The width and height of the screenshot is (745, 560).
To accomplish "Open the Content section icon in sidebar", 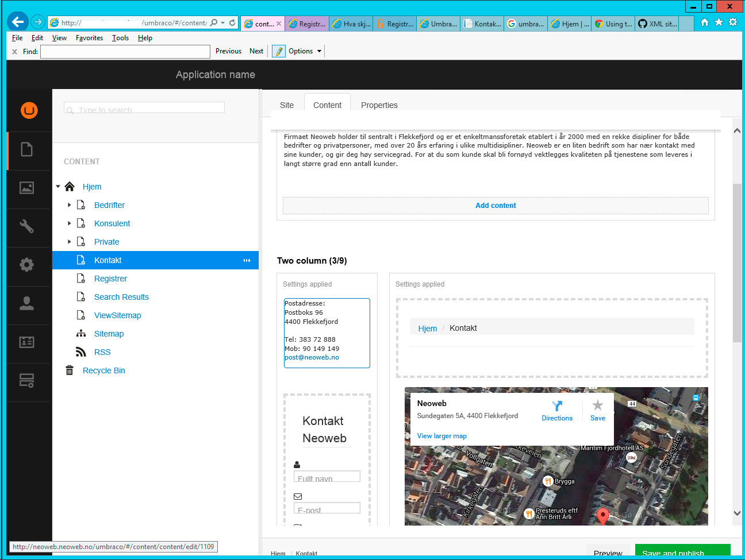I will click(x=27, y=149).
